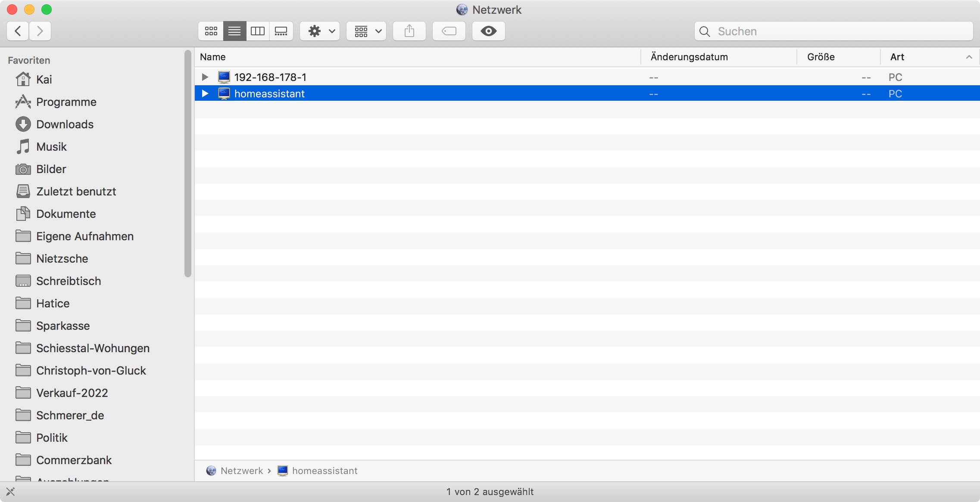The width and height of the screenshot is (980, 502).
Task: Open the group-by arrangement dropdown
Action: 366,31
